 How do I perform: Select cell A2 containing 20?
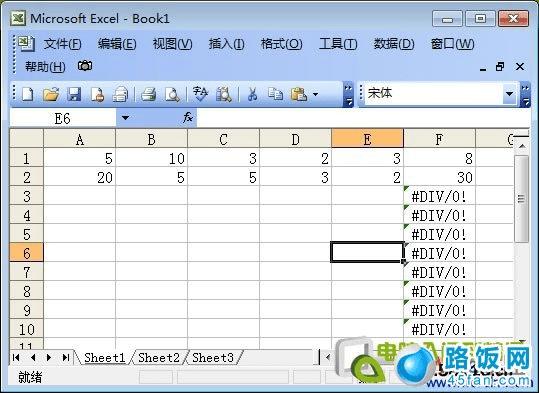tap(79, 177)
